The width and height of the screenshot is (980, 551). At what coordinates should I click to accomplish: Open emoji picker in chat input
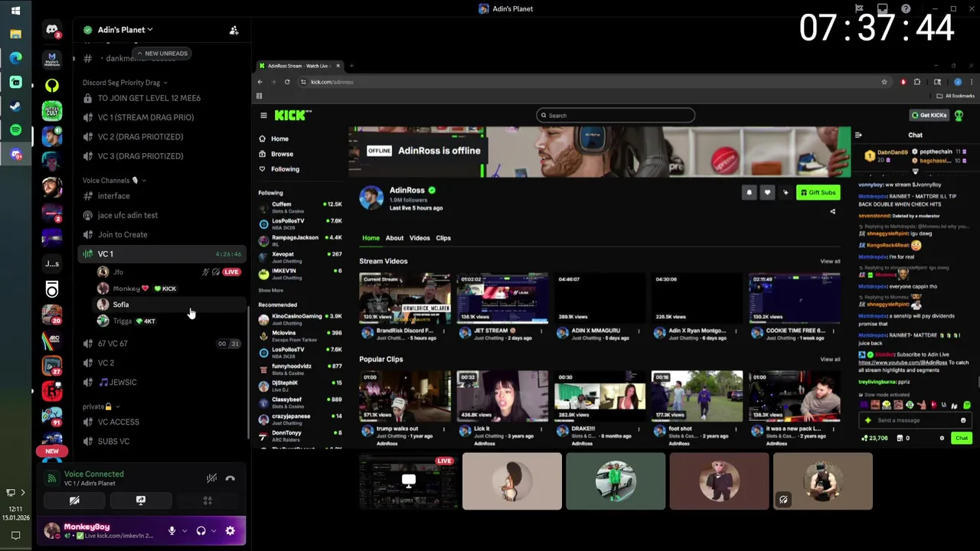point(963,420)
